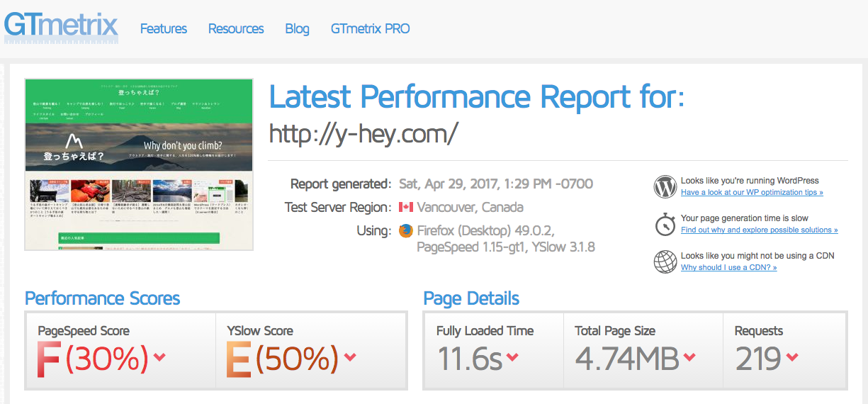The width and height of the screenshot is (868, 404).
Task: Expand the Total Page Size arrow
Action: click(x=690, y=357)
